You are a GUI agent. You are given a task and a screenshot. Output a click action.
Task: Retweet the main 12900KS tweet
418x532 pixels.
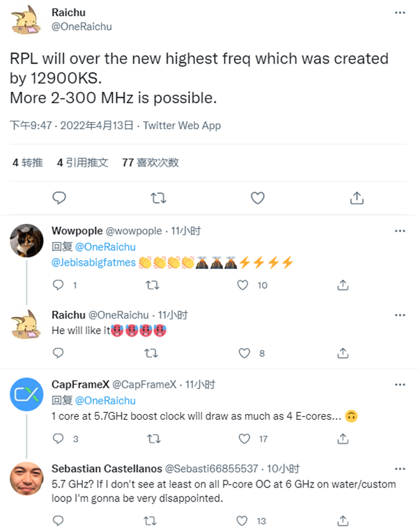click(158, 198)
